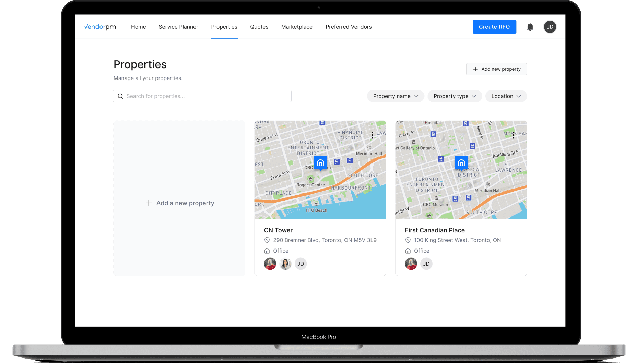The image size is (636, 364).
Task: Expand the Property type filter
Action: click(x=455, y=96)
